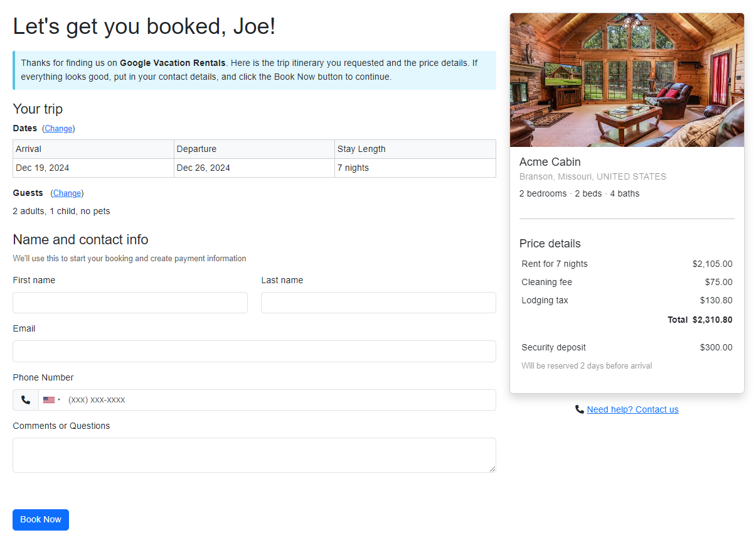Focus the Last name input field

coord(378,303)
